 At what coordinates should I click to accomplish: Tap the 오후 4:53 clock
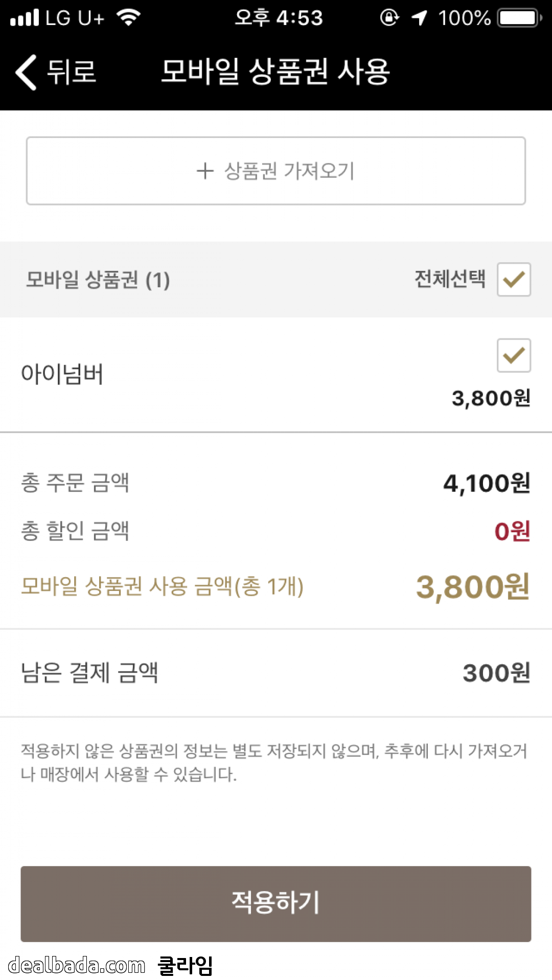click(x=279, y=18)
